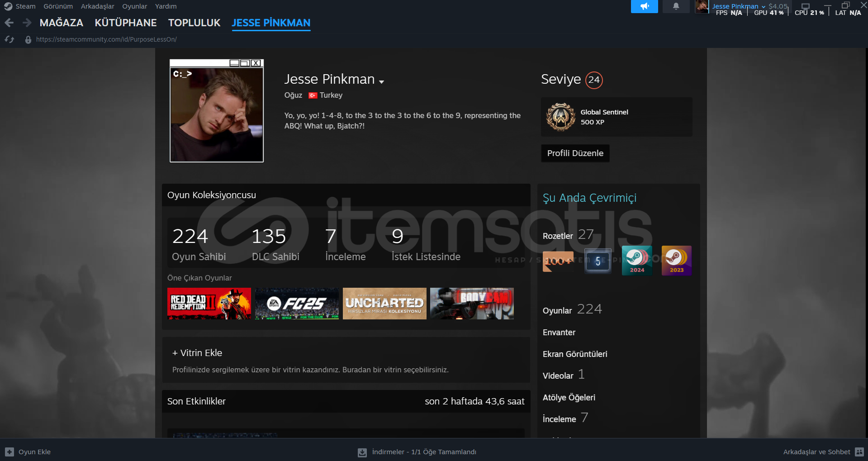The width and height of the screenshot is (868, 461).
Task: Click the $4.05 wallet balance
Action: point(778,6)
